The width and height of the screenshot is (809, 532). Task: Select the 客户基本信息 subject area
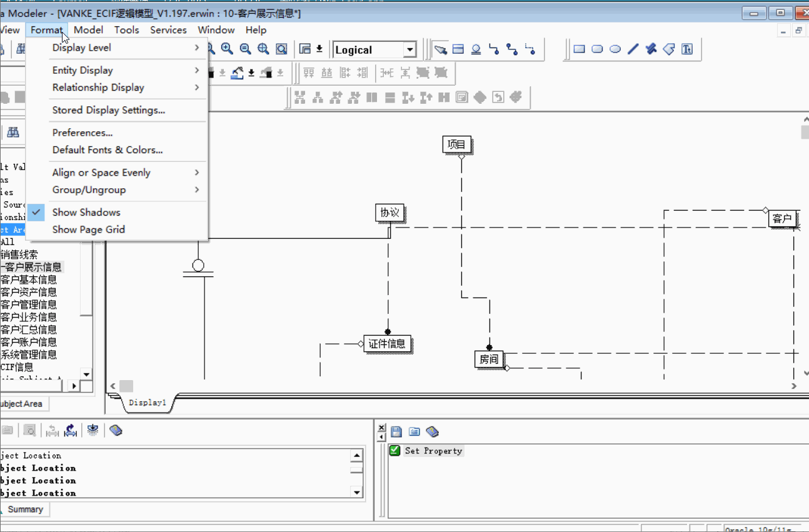[29, 279]
